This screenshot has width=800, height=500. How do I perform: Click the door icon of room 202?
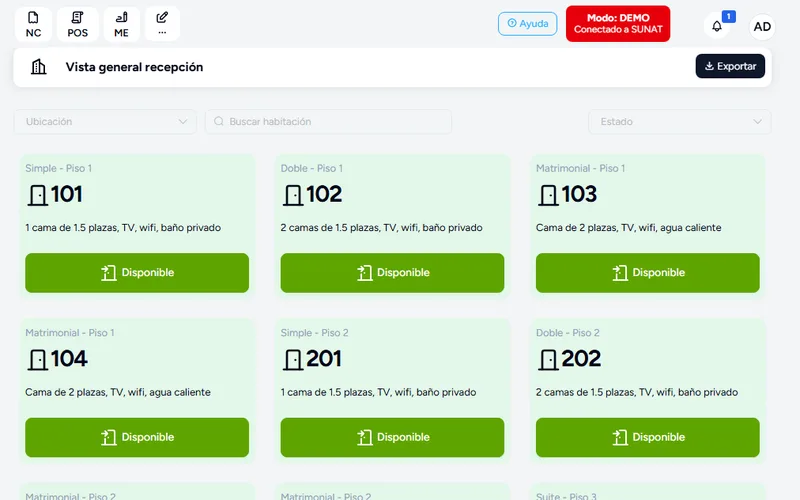548,360
